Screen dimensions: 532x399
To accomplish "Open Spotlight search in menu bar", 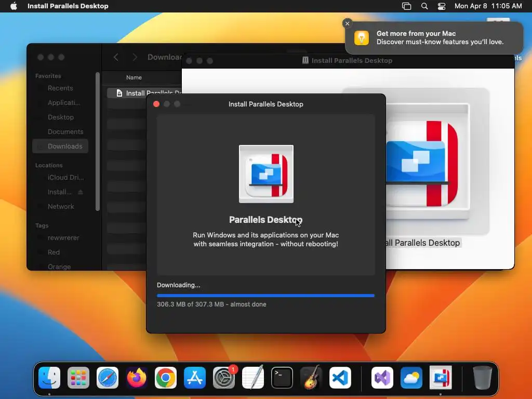I will pos(424,6).
